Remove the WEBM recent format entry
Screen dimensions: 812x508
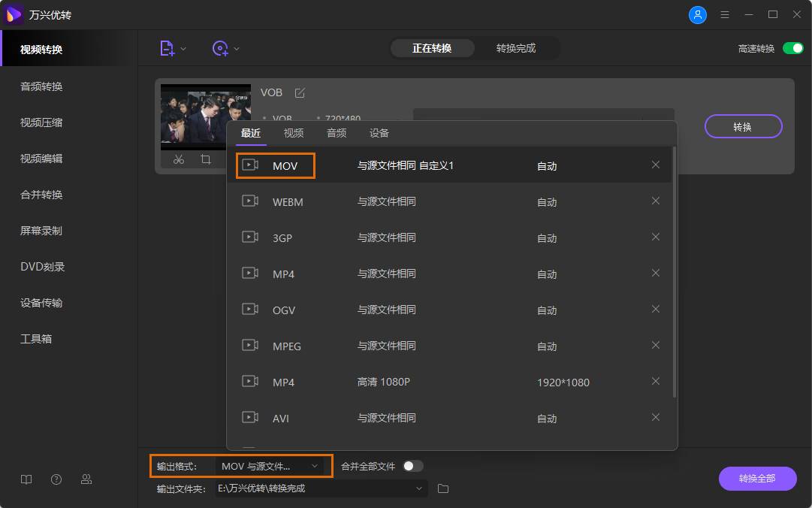click(656, 201)
